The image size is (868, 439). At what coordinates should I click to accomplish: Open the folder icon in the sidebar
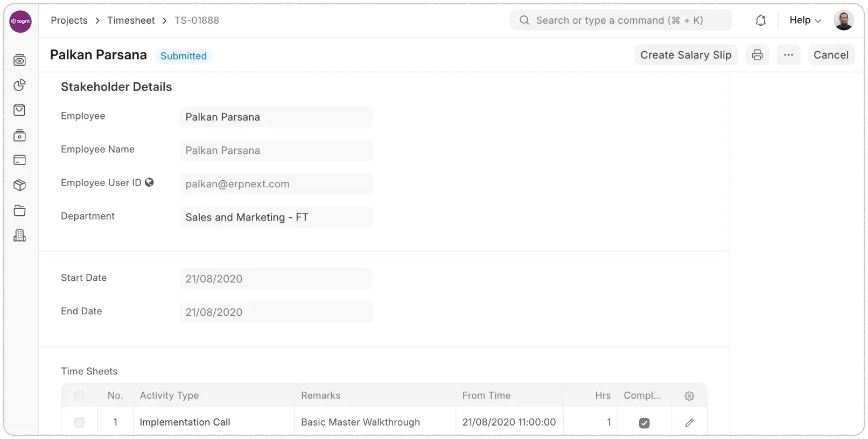[19, 211]
